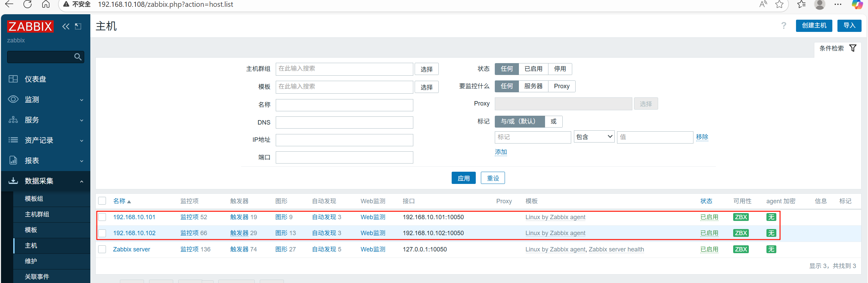Open host 192.168.10.101 name link
The image size is (868, 283).
point(134,217)
